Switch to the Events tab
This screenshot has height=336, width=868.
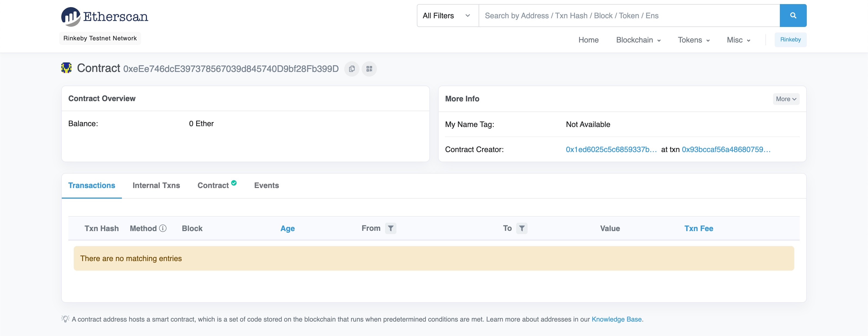point(266,185)
